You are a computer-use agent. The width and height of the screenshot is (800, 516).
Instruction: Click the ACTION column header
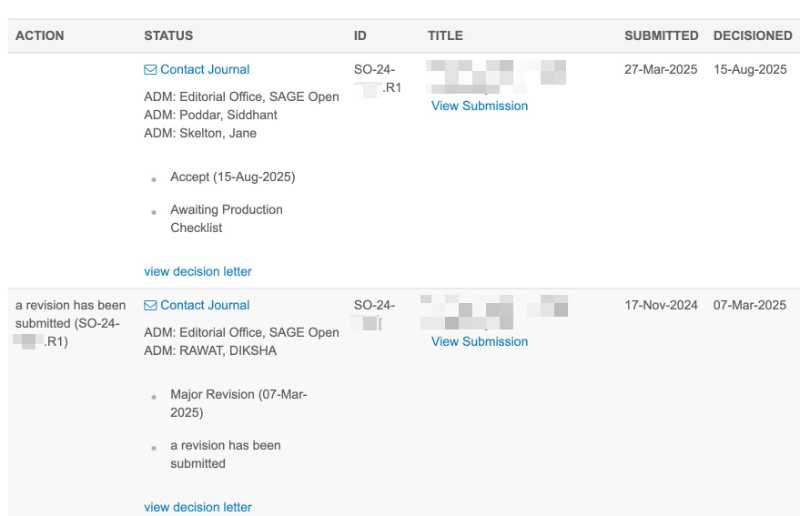(40, 36)
